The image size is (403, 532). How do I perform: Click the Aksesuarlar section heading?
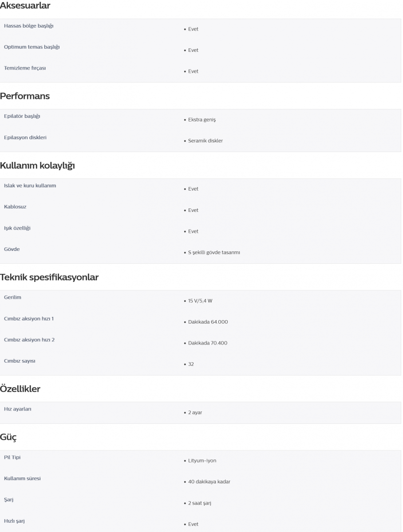click(25, 6)
